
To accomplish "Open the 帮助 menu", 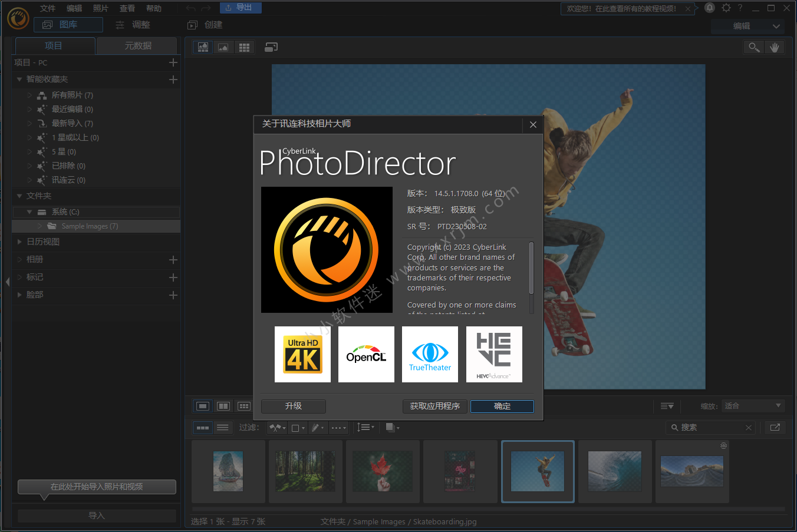I will click(x=154, y=8).
